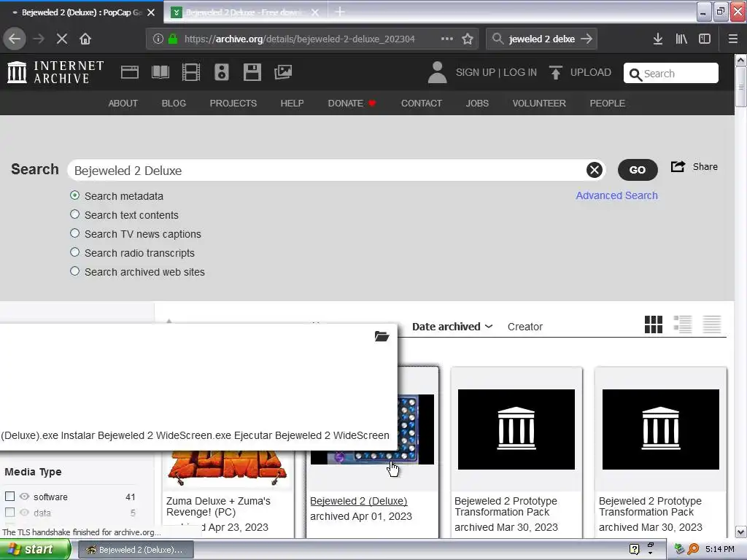747x560 pixels.
Task: Click the SIGN UP link
Action: pos(476,72)
